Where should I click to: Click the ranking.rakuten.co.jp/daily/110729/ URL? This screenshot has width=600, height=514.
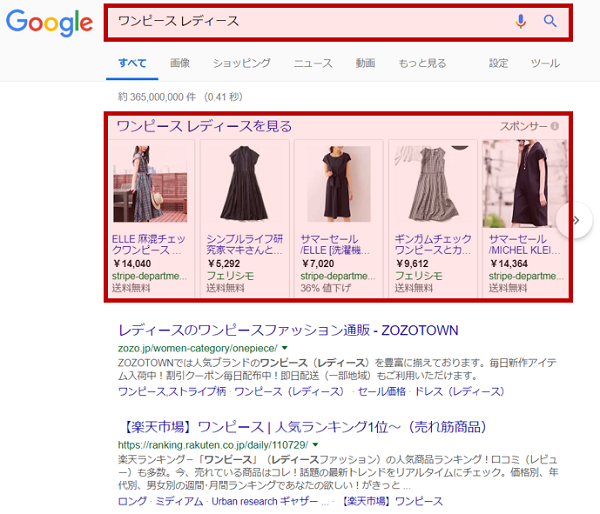tap(213, 445)
